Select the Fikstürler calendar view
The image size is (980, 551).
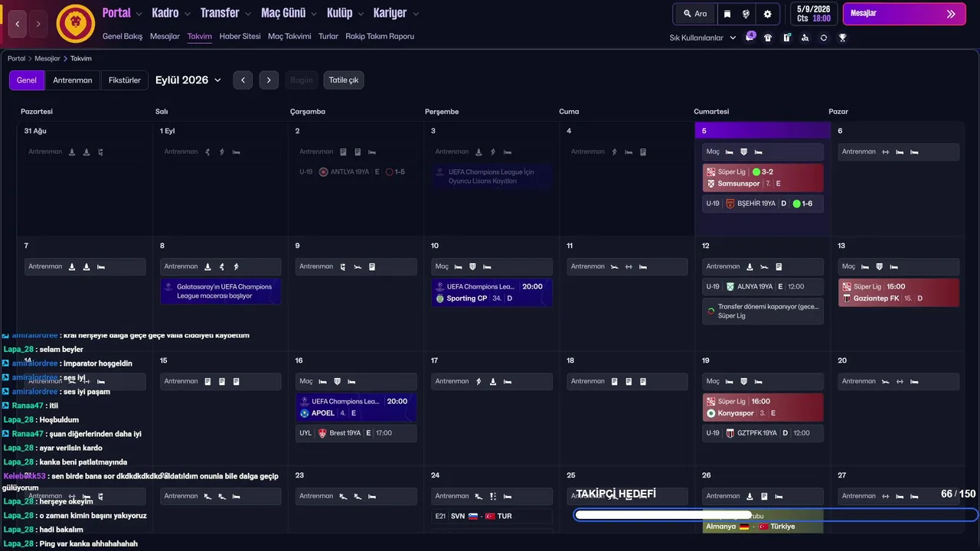click(x=125, y=80)
